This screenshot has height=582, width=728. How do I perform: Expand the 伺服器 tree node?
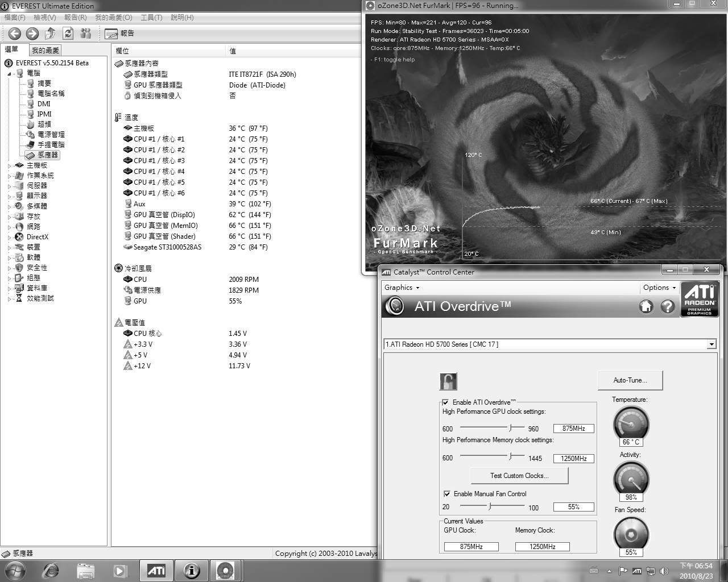tap(10, 186)
